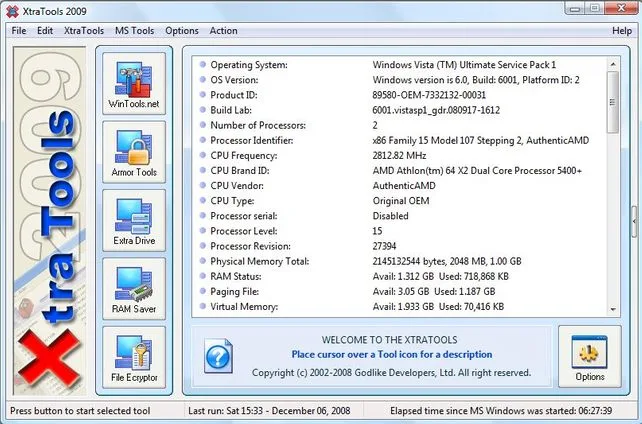642x424 pixels.
Task: Collapse the side panel with the right edge arrow
Action: 634,221
